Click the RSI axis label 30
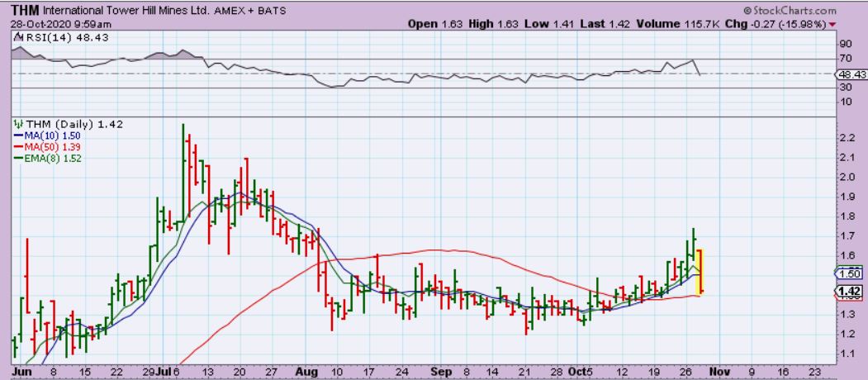 point(846,88)
